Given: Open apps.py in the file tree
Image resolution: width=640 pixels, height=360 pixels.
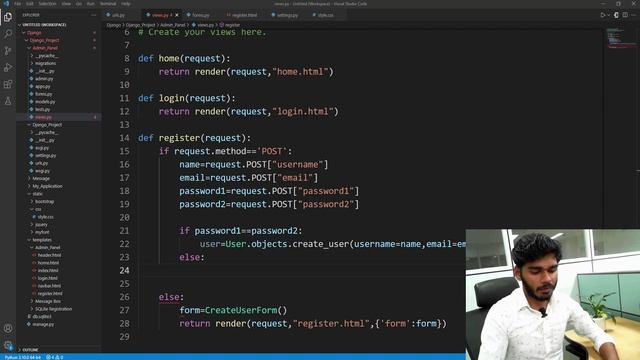Looking at the screenshot, I should click(x=42, y=87).
